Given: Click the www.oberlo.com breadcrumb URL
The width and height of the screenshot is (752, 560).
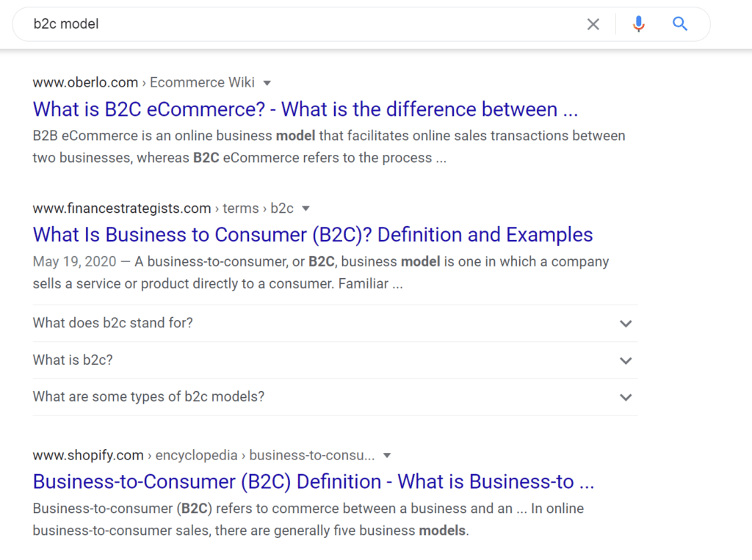Looking at the screenshot, I should click(x=85, y=82).
